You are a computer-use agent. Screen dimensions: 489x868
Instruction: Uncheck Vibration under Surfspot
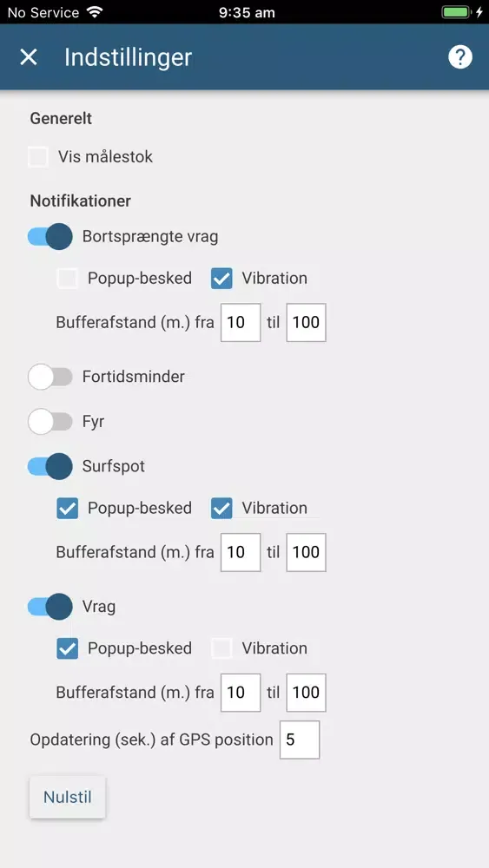coord(221,509)
